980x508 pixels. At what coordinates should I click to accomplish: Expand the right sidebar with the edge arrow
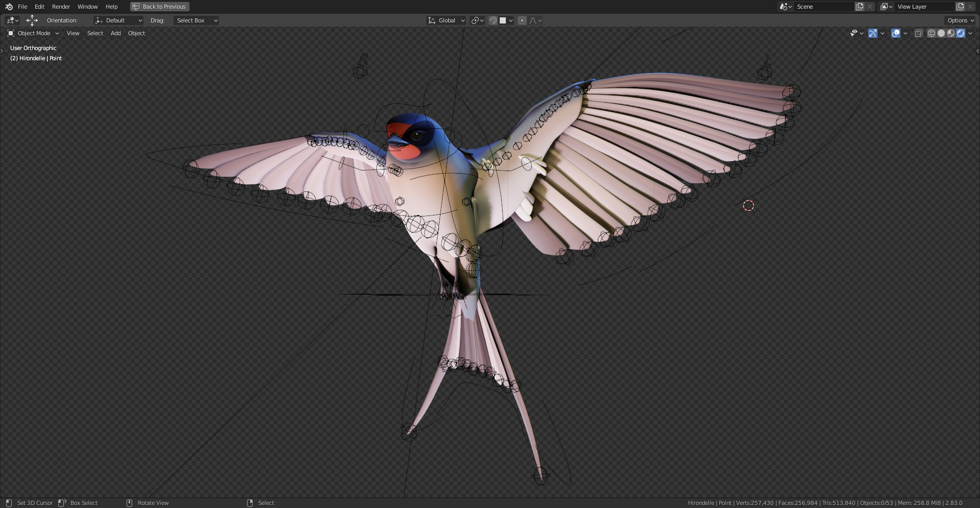(977, 51)
